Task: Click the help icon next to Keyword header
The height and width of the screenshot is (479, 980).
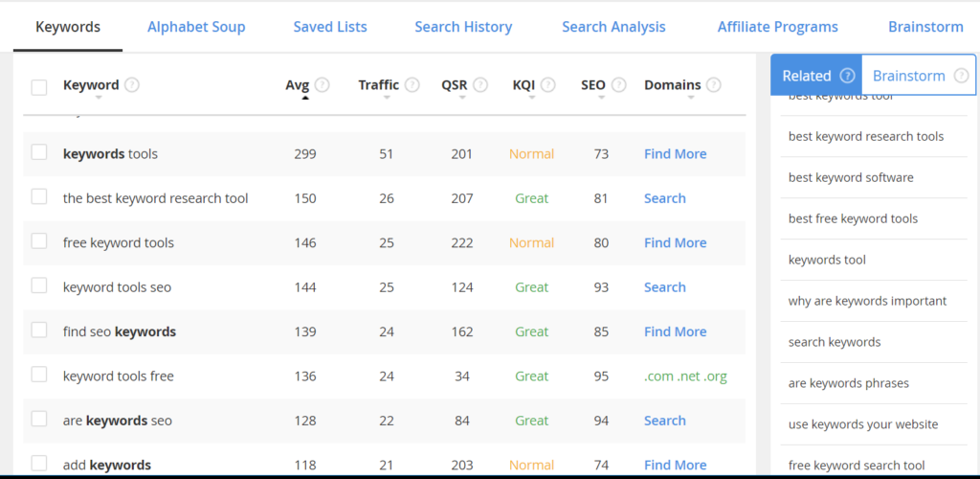Action: 132,84
